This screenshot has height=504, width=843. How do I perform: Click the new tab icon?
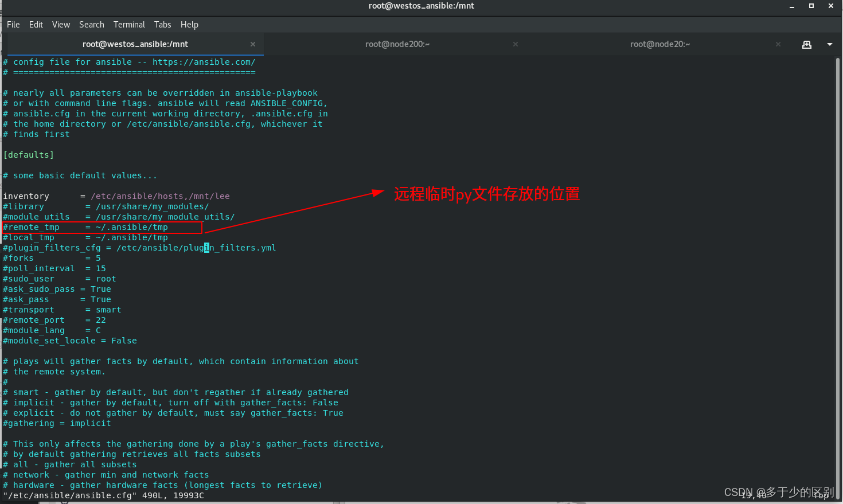807,44
